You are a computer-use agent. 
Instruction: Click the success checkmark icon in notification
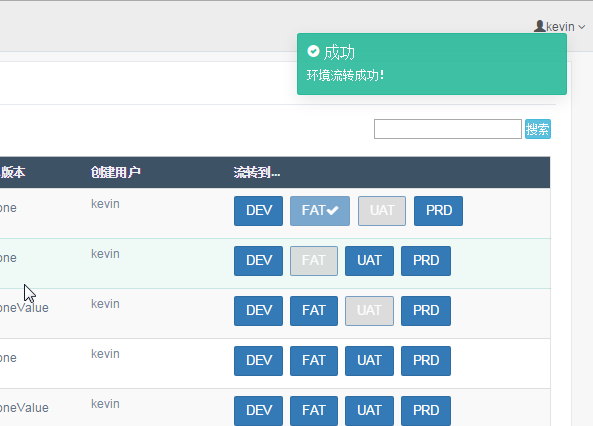coord(313,51)
